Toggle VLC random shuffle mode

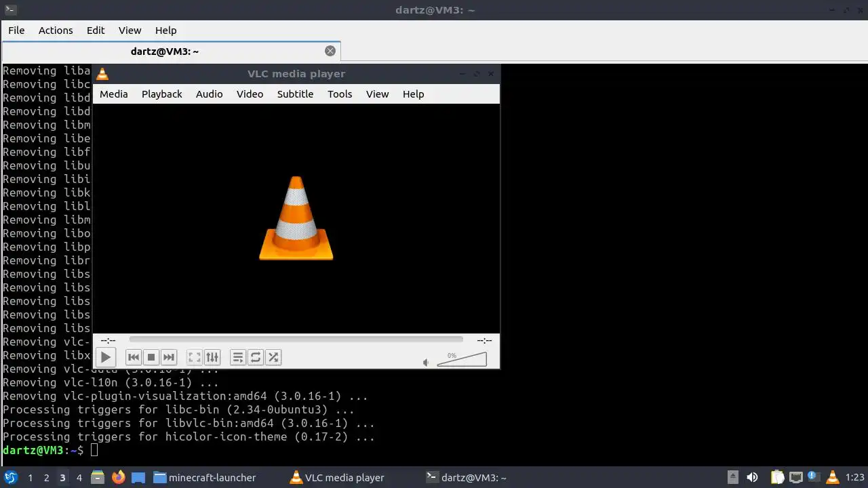[x=273, y=357]
